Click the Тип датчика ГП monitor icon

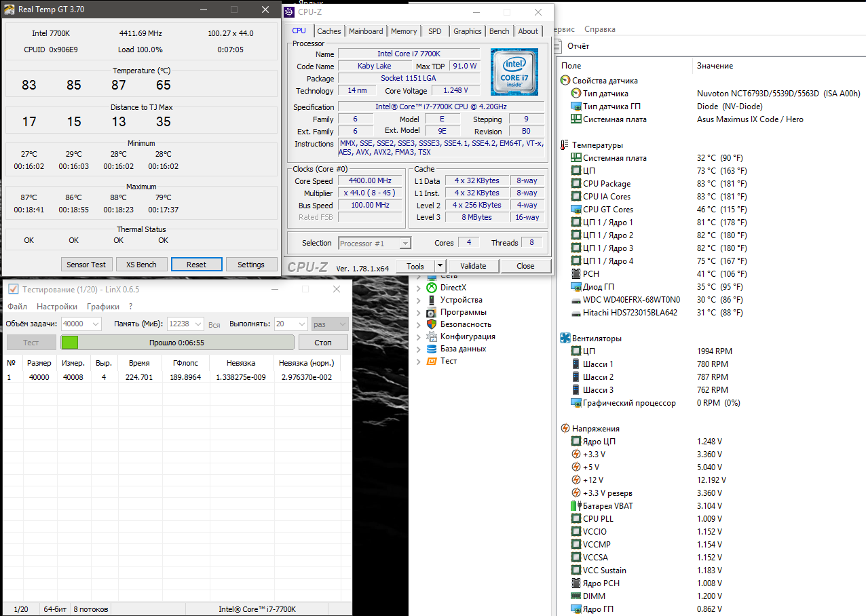[x=576, y=106]
